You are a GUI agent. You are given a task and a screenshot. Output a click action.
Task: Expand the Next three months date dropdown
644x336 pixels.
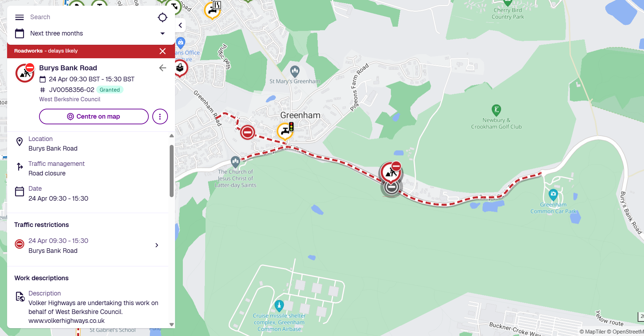pyautogui.click(x=163, y=33)
